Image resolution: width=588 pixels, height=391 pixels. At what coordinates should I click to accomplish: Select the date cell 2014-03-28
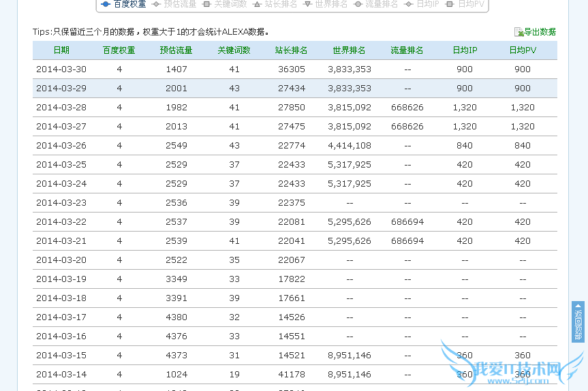61,108
